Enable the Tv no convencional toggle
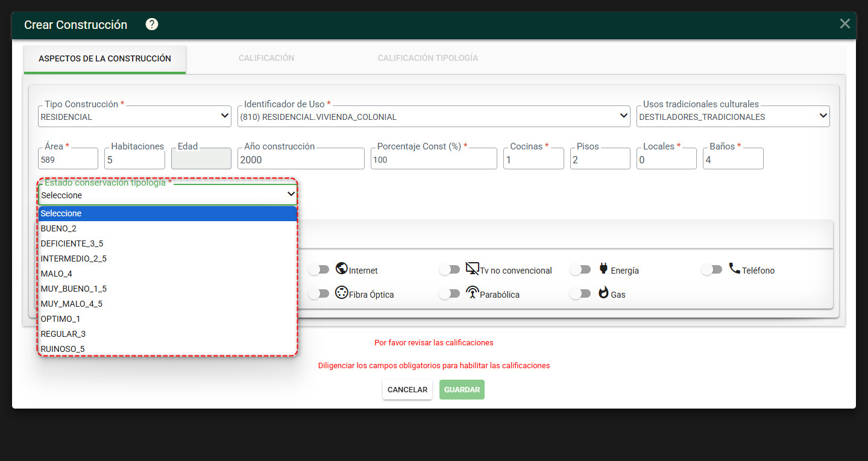This screenshot has width=868, height=461. [450, 270]
